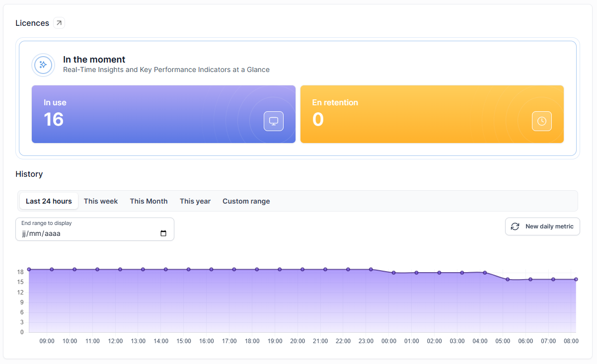The width and height of the screenshot is (597, 364).
Task: Click the History heading
Action: 29,174
